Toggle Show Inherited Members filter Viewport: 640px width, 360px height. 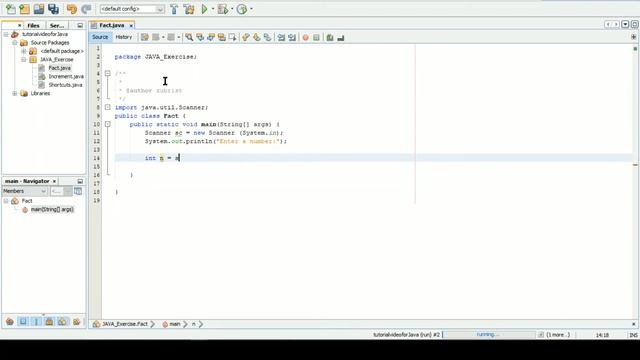10,322
